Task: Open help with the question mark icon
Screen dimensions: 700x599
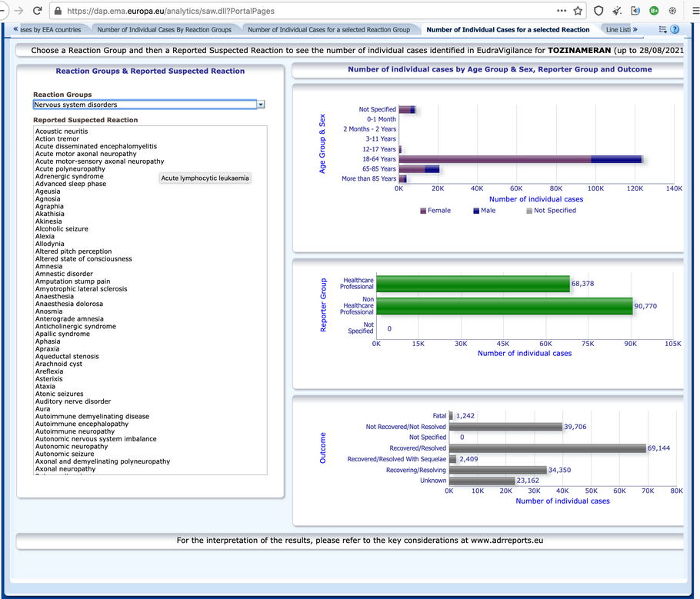Action: tap(675, 29)
